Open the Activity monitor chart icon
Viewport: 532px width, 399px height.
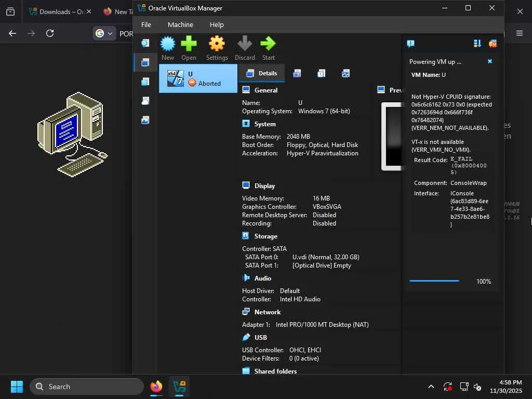pos(345,73)
